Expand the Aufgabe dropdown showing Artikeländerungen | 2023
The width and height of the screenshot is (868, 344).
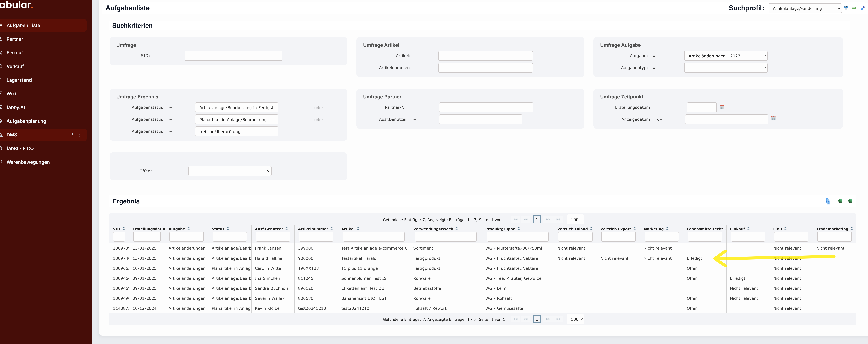(x=725, y=56)
